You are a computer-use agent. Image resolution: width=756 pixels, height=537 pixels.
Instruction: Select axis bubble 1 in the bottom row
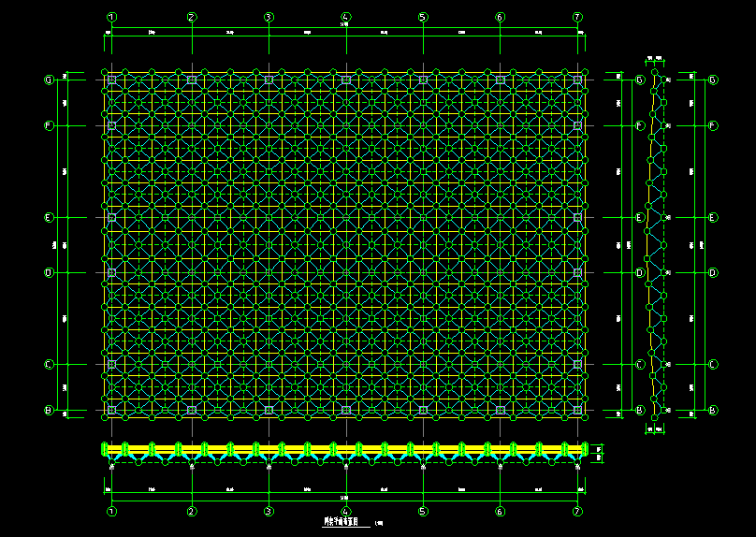click(112, 512)
